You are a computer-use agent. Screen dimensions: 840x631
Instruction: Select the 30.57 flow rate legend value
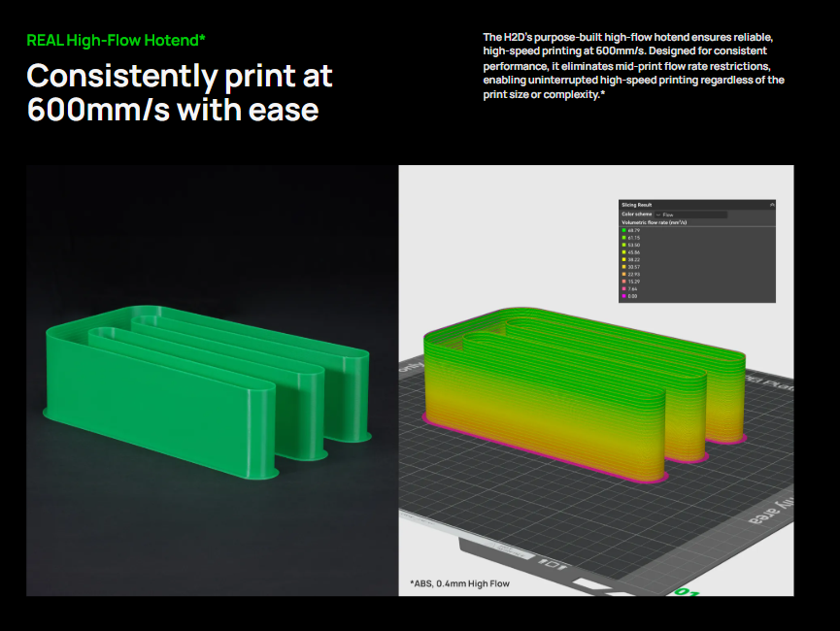click(634, 267)
